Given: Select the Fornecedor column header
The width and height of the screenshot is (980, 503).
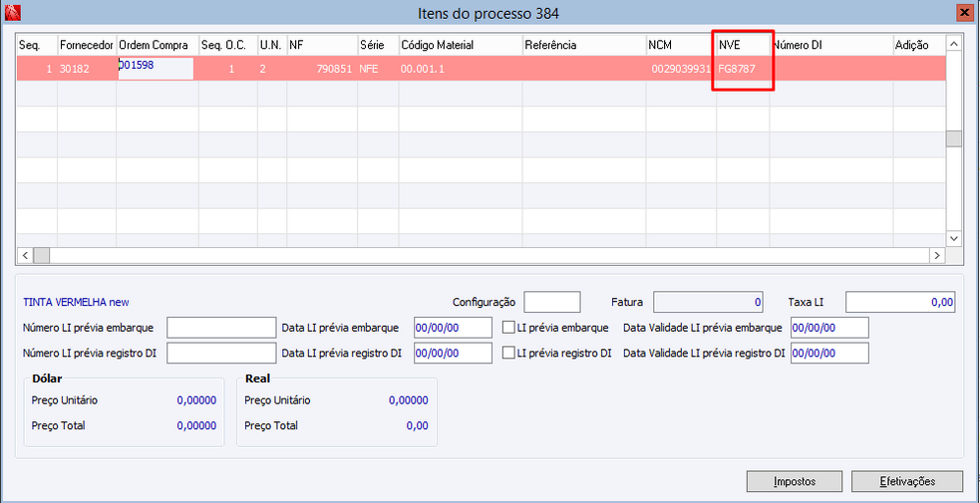Looking at the screenshot, I should click(87, 45).
